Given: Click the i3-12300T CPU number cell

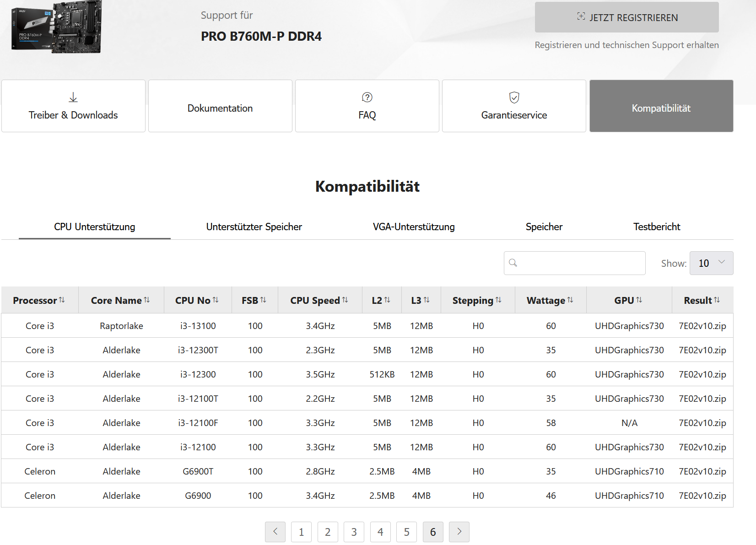Looking at the screenshot, I should pyautogui.click(x=198, y=350).
